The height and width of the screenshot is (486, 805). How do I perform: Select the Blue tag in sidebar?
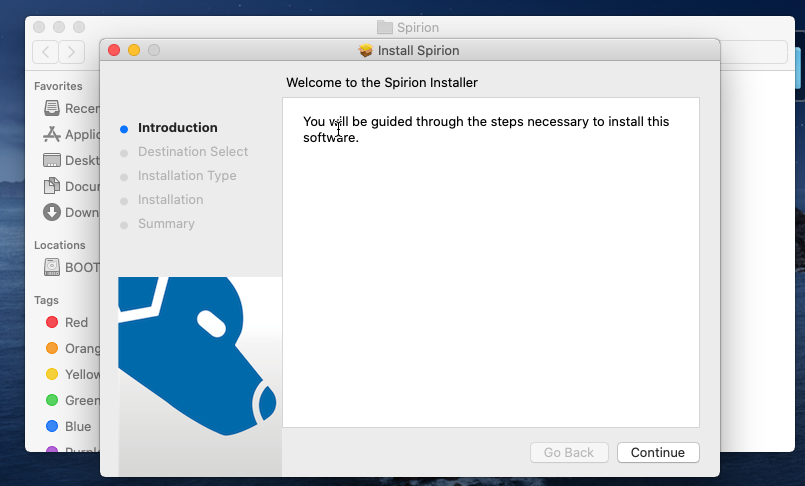pos(52,426)
